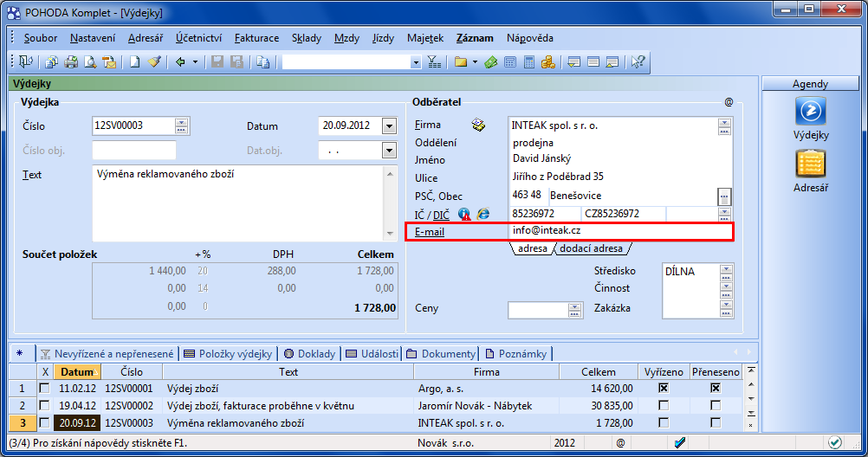The image size is (868, 457).
Task: Switch to Doklady tab
Action: click(x=309, y=353)
